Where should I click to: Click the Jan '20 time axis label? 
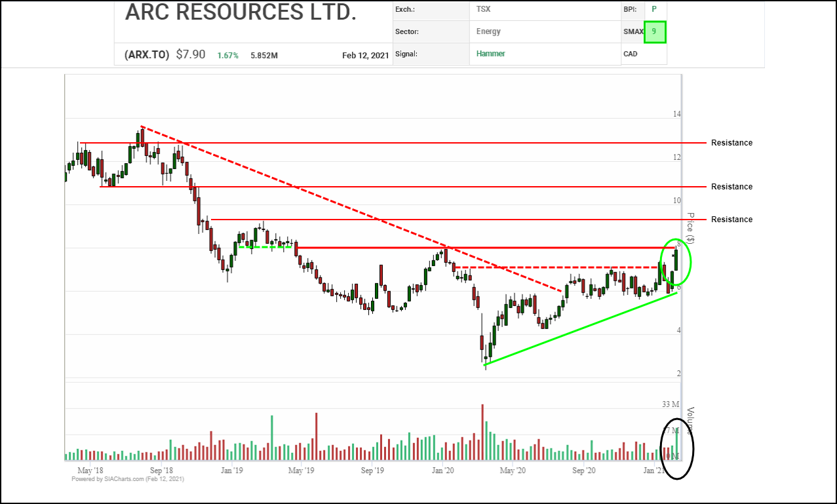pyautogui.click(x=443, y=471)
